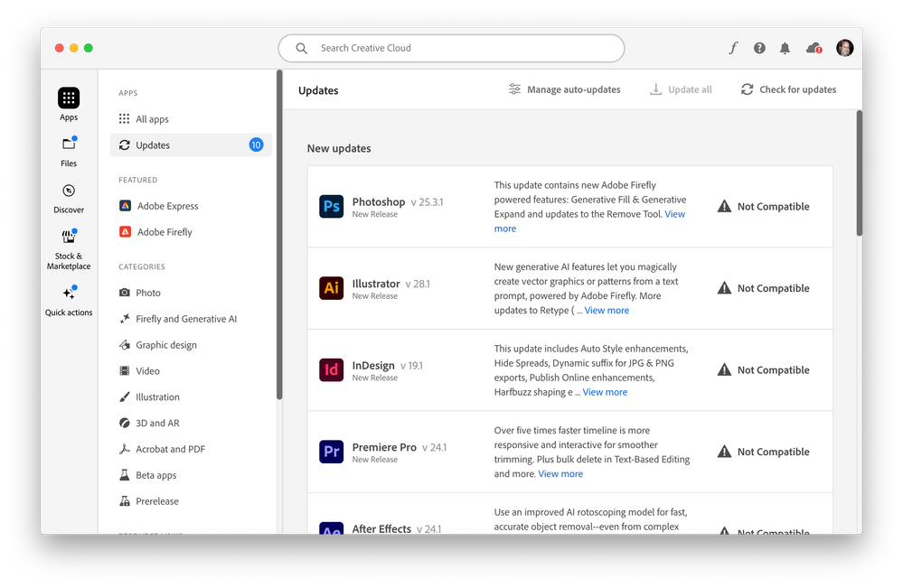Click the Premiere Pro app icon
Image resolution: width=903 pixels, height=588 pixels.
[x=331, y=452]
